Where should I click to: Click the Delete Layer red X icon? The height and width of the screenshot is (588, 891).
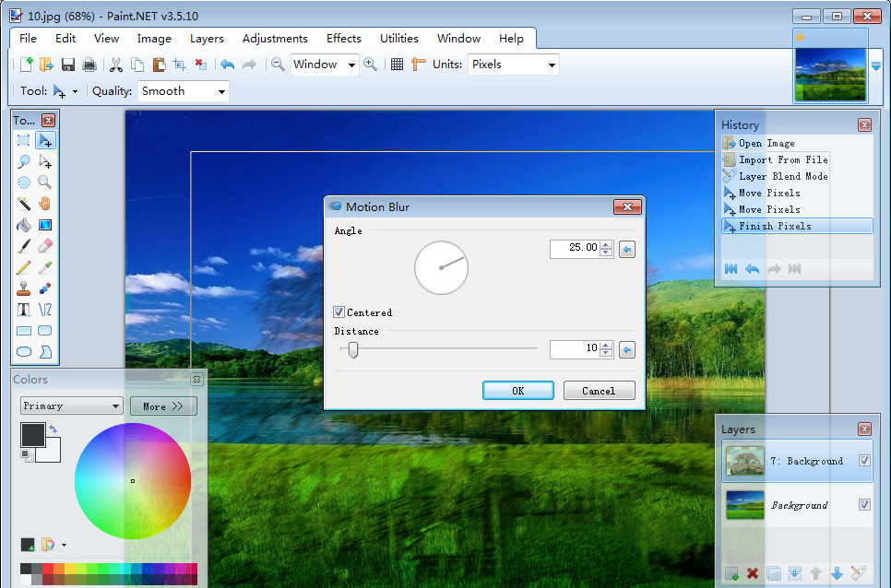pyautogui.click(x=753, y=573)
